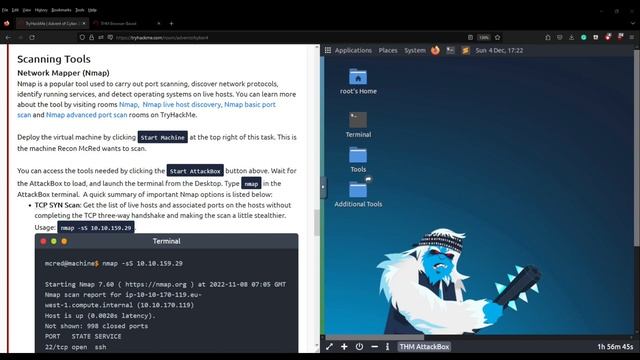Click the THM AttackBox label button
The width and height of the screenshot is (640, 360).
pos(424,347)
